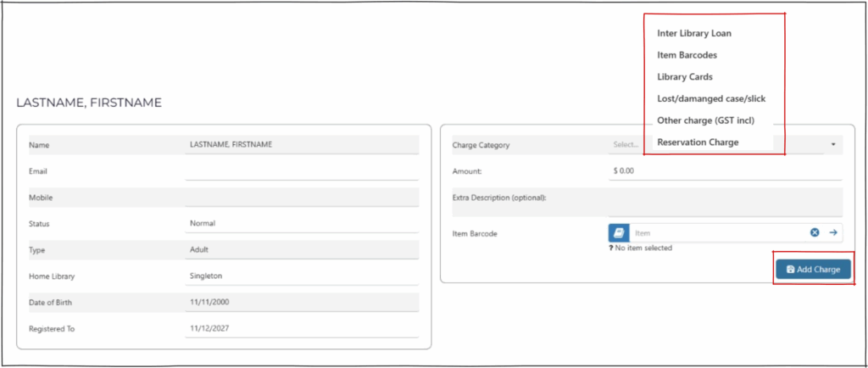
Task: Click the empty Mobile field
Action: (302, 198)
